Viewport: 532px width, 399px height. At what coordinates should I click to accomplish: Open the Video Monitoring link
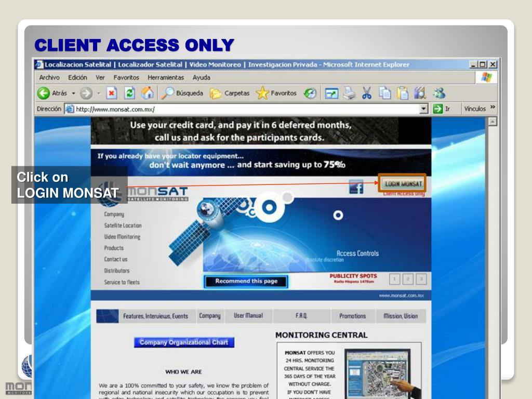pyautogui.click(x=122, y=236)
